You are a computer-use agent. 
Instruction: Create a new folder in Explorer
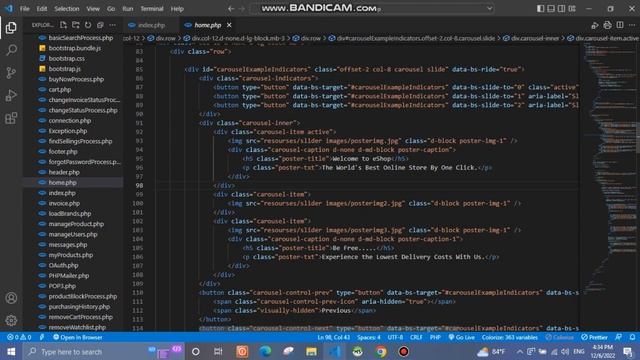[76, 25]
